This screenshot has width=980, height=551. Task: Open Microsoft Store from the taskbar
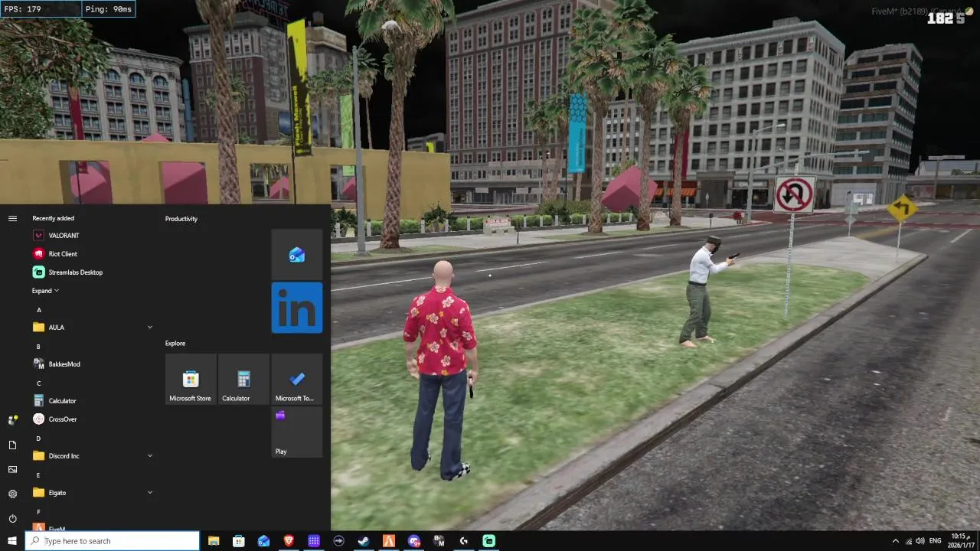click(239, 541)
